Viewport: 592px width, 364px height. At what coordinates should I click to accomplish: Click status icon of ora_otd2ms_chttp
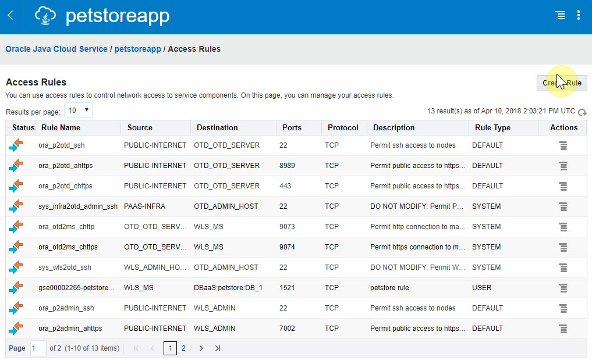click(16, 227)
